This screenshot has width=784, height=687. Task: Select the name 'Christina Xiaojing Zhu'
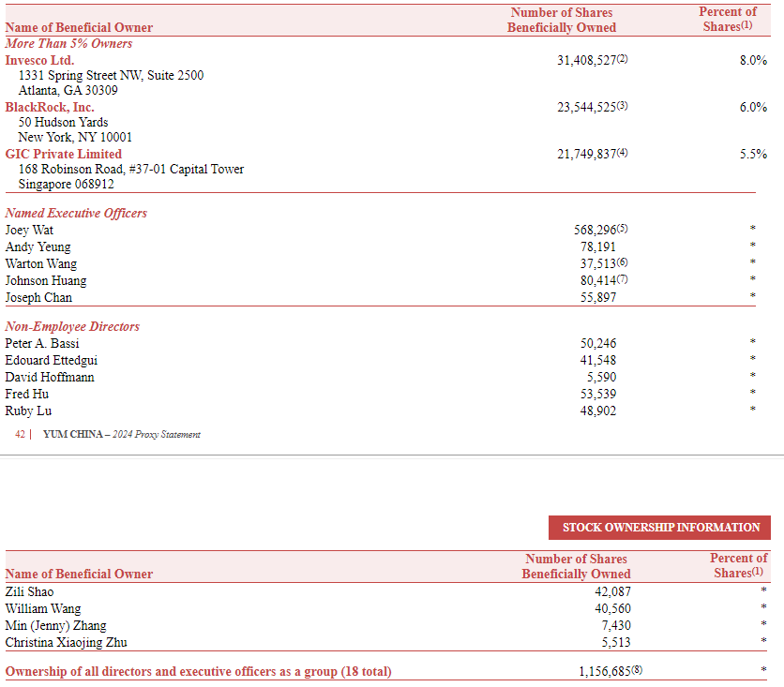pos(66,644)
